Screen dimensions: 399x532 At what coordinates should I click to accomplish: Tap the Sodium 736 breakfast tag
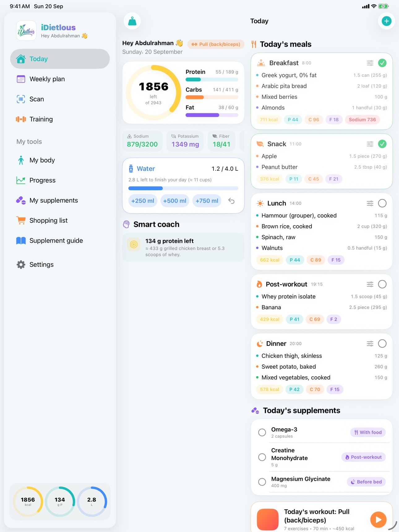click(362, 120)
